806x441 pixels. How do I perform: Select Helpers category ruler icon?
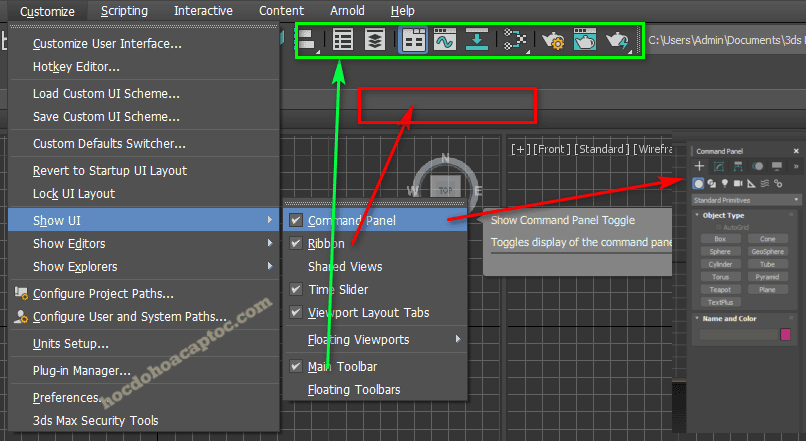pos(752,183)
